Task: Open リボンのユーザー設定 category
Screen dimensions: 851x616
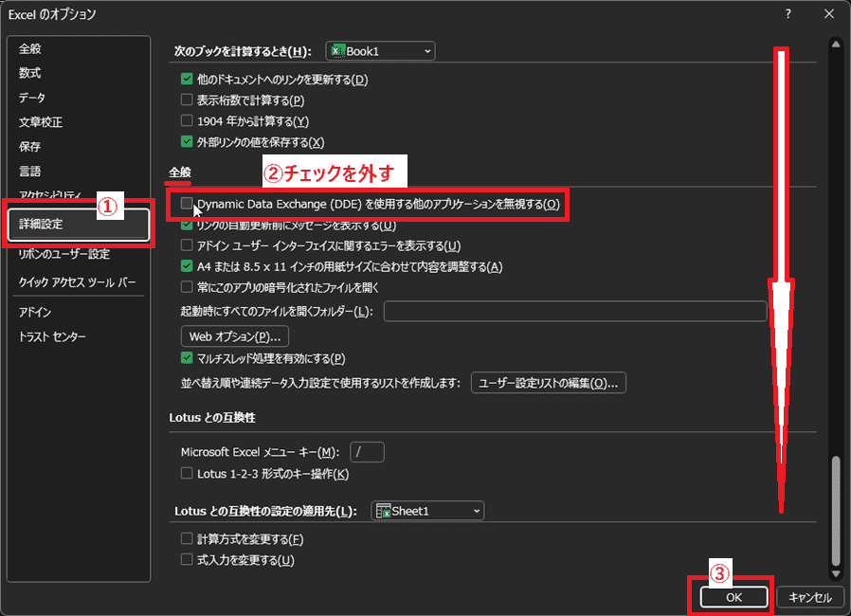Action: [x=64, y=254]
